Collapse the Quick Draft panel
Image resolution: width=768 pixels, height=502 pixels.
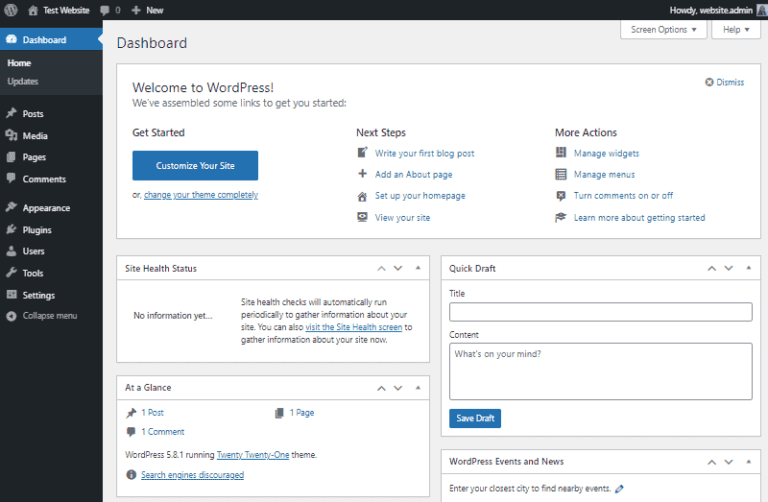tap(748, 268)
